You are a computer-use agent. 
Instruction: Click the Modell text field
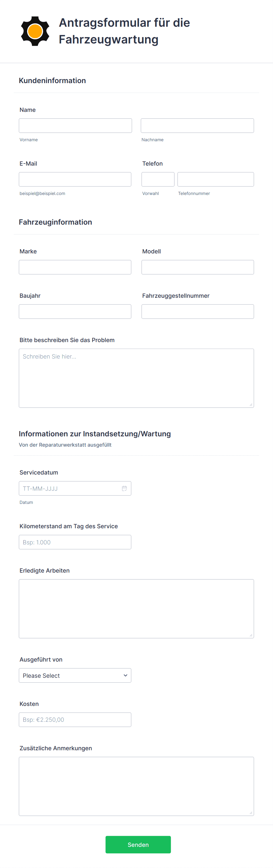click(x=198, y=267)
